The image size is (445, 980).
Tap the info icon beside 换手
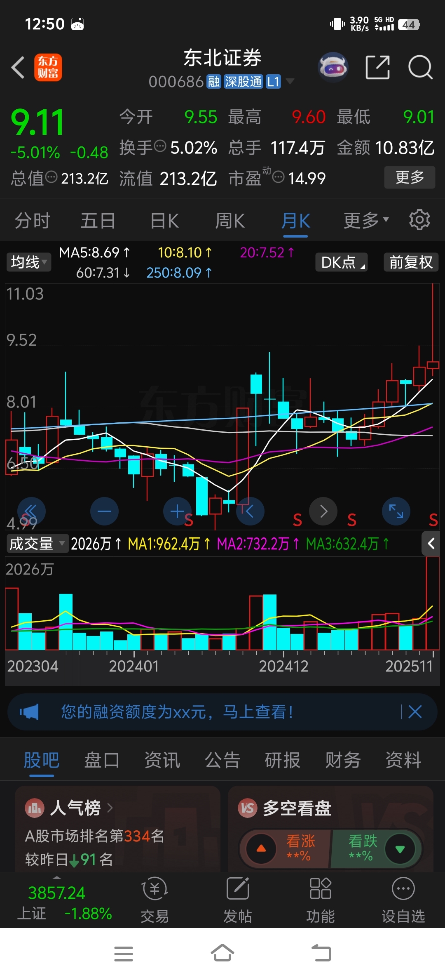pos(160,146)
